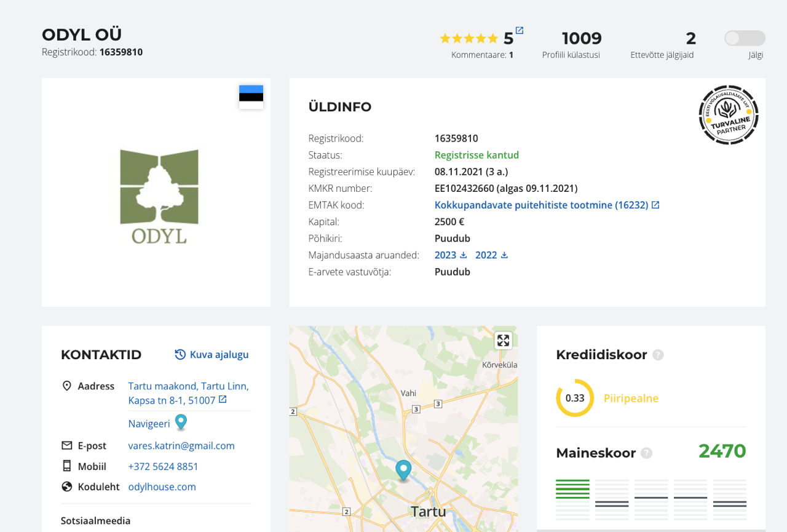787x532 pixels.
Task: Click external link icon after address 51007
Action: 223,400
